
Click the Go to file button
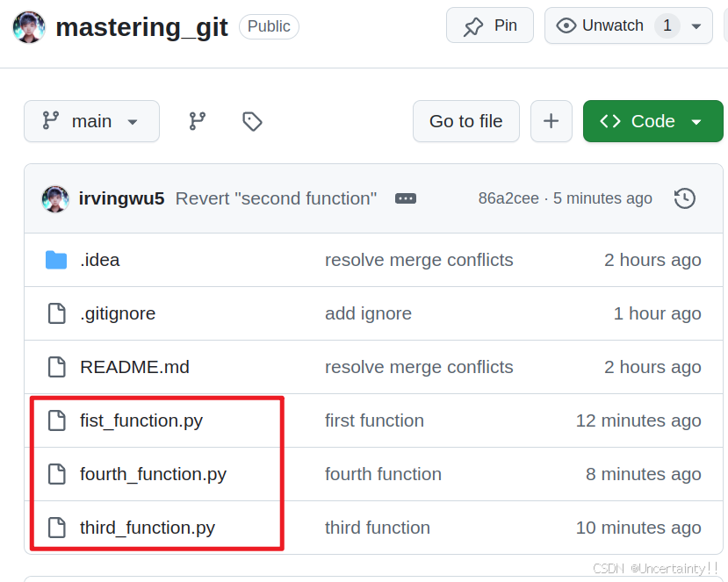pyautogui.click(x=466, y=121)
